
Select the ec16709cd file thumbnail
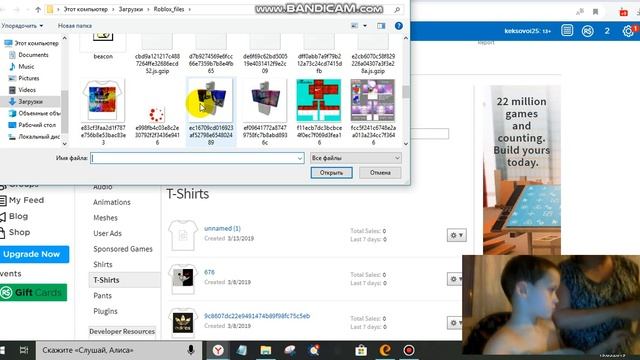211,100
